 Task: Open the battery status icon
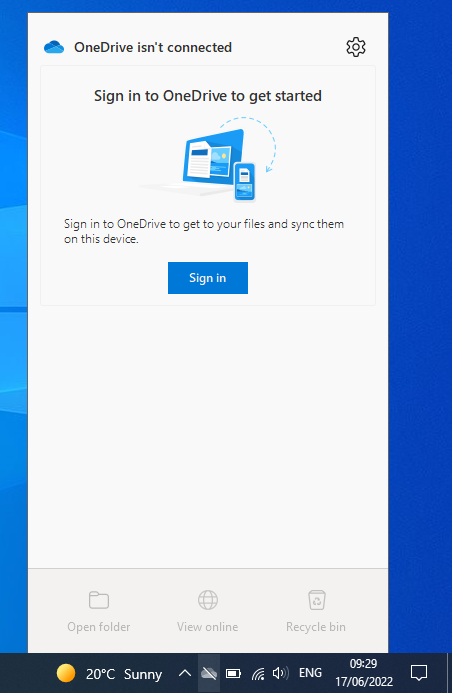pos(233,674)
